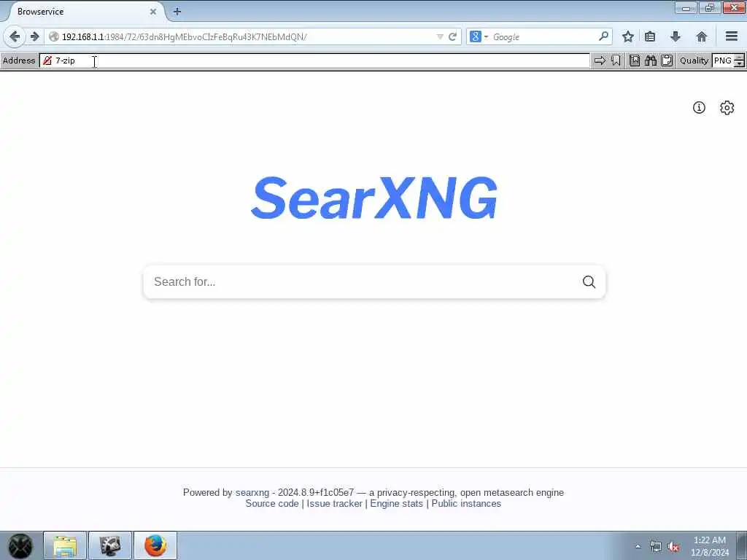Viewport: 747px width, 560px height.
Task: Click the crossed-out pencil icon in Address field
Action: tap(47, 61)
